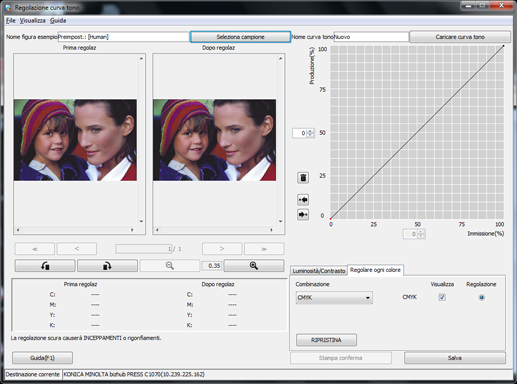Rotate image clockwise button
The image size is (517, 384).
tap(107, 266)
